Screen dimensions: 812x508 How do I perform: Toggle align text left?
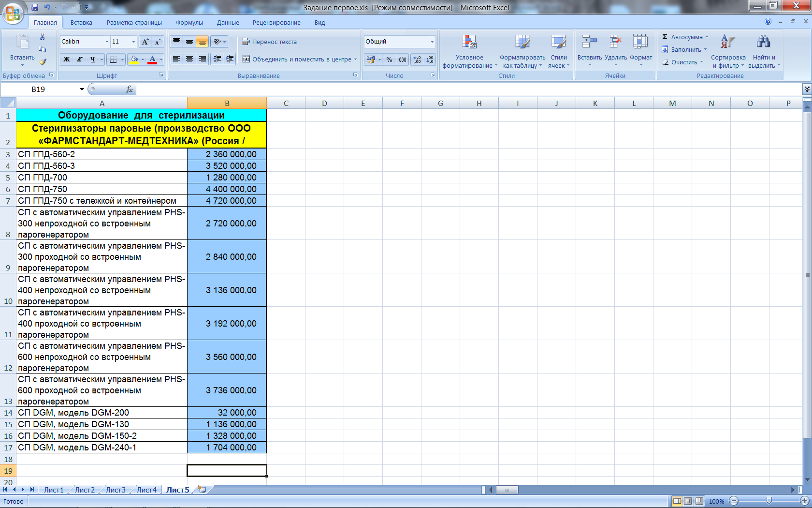coord(176,59)
